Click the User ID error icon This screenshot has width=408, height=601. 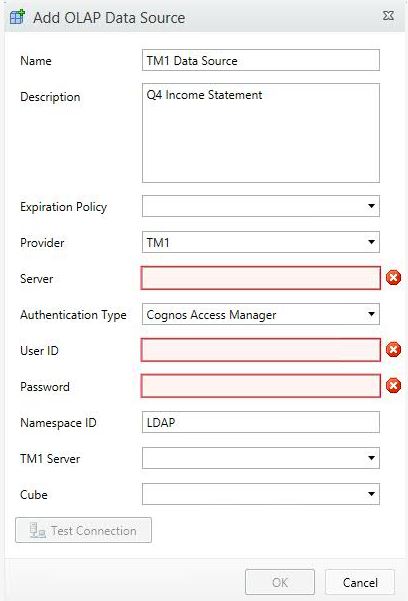point(393,350)
